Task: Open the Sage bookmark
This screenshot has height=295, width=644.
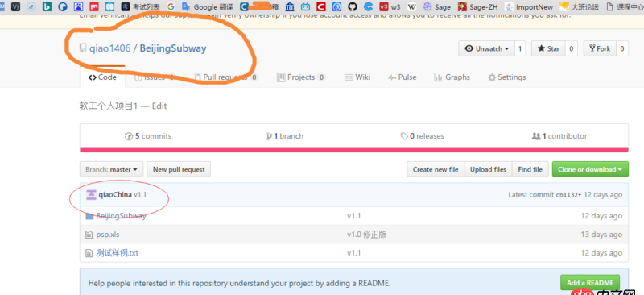Action: coord(437,6)
